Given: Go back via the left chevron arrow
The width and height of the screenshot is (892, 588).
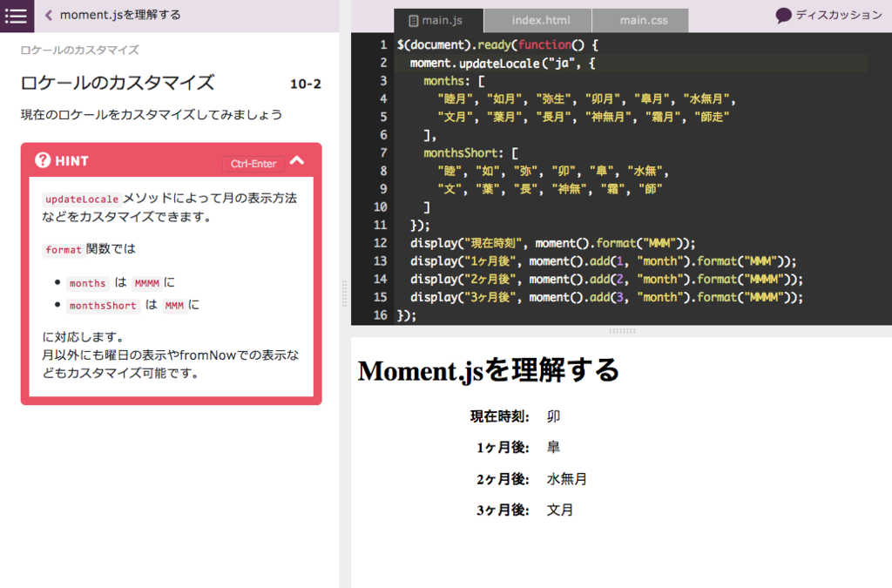Looking at the screenshot, I should coord(49,16).
